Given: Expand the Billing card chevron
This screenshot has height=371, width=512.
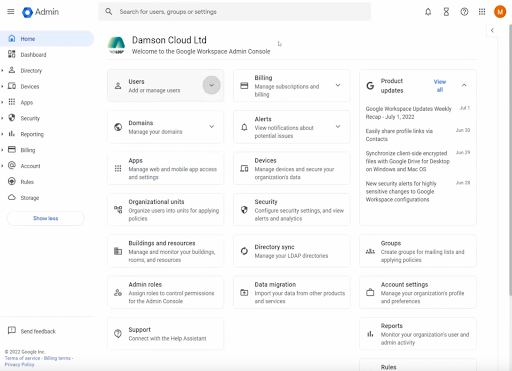Looking at the screenshot, I should tap(338, 85).
